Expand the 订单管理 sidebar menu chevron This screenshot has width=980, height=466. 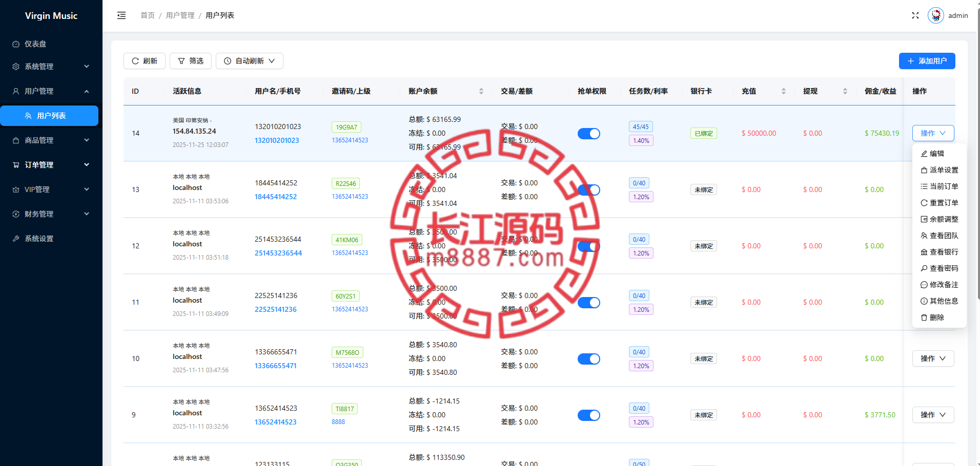point(87,165)
